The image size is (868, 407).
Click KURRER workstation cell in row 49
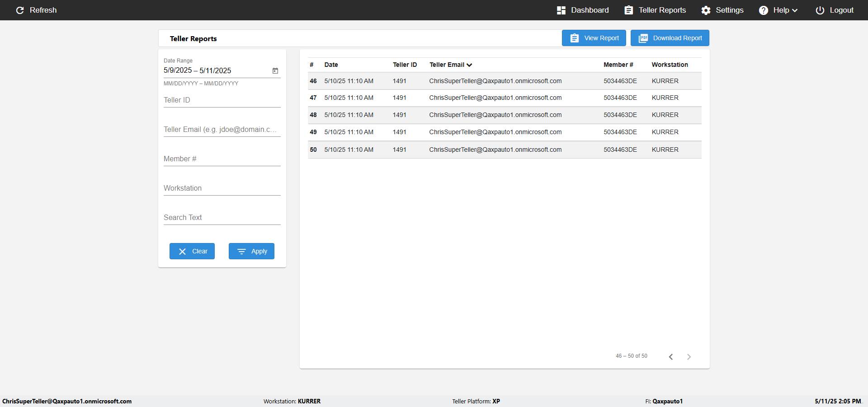coord(665,132)
